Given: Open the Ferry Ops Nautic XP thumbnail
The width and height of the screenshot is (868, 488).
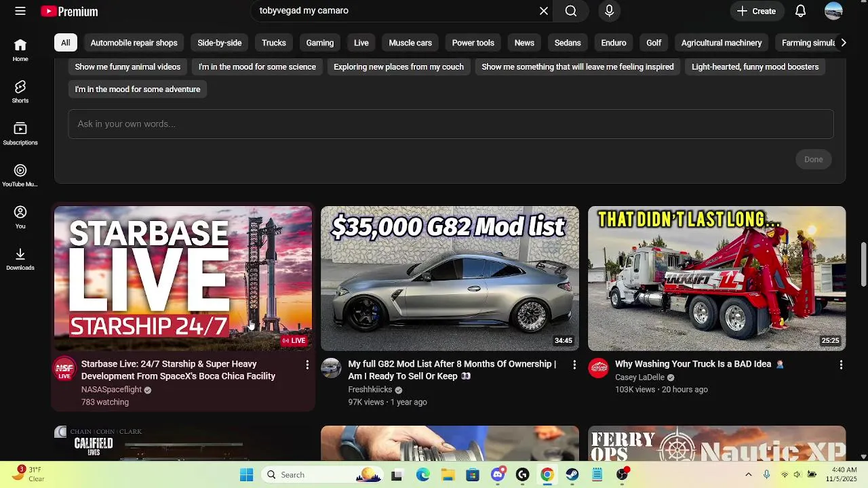Looking at the screenshot, I should [717, 443].
